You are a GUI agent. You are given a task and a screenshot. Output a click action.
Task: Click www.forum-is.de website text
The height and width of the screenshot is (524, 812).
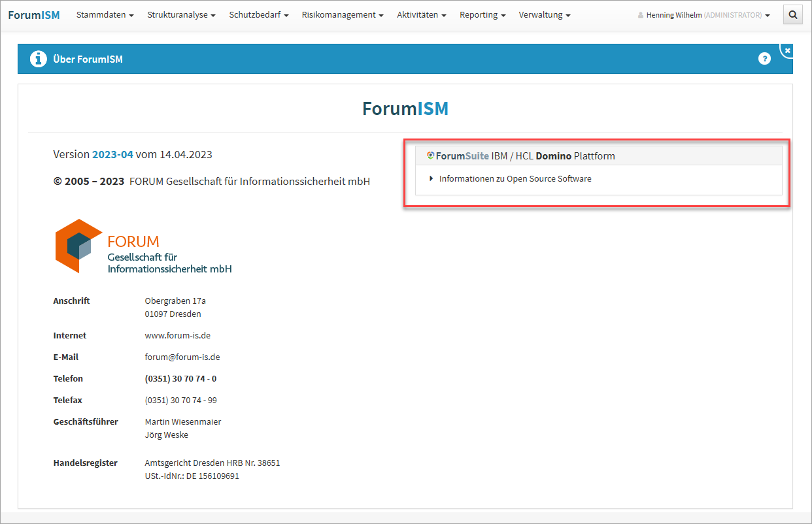click(177, 335)
